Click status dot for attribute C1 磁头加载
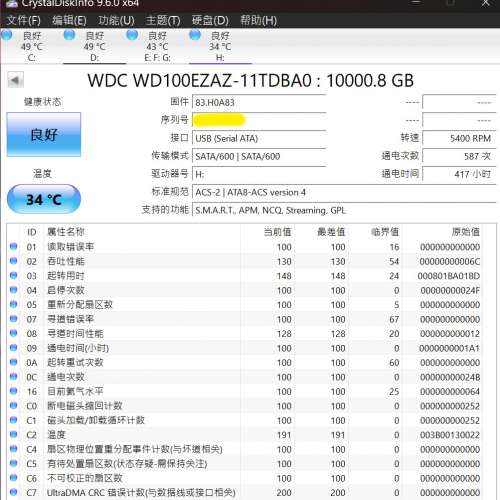 pyautogui.click(x=13, y=420)
